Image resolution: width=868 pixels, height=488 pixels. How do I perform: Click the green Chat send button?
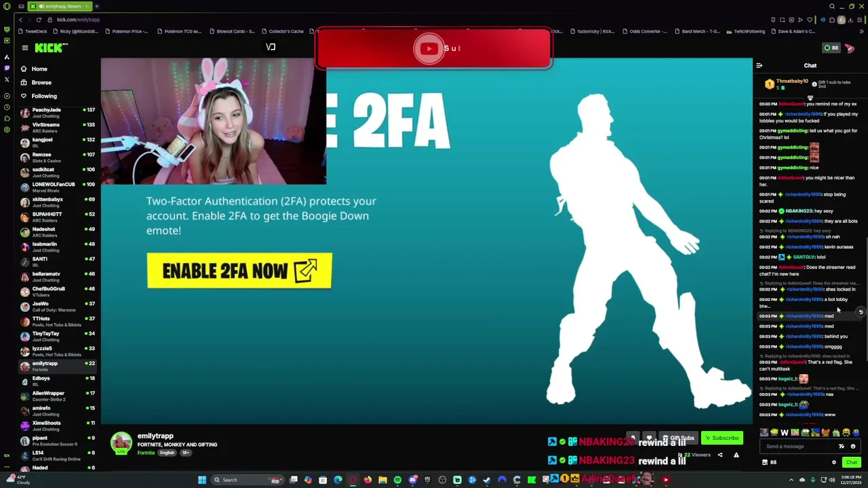pos(852,462)
